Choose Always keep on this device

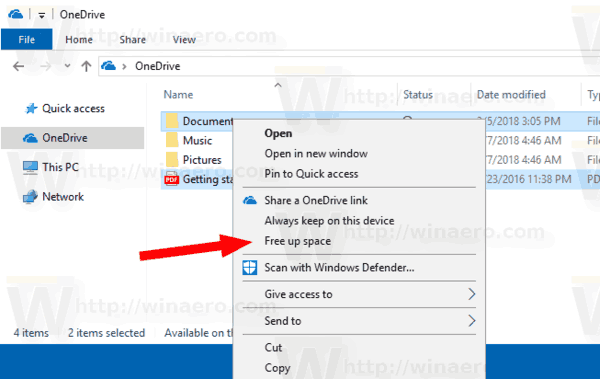329,221
